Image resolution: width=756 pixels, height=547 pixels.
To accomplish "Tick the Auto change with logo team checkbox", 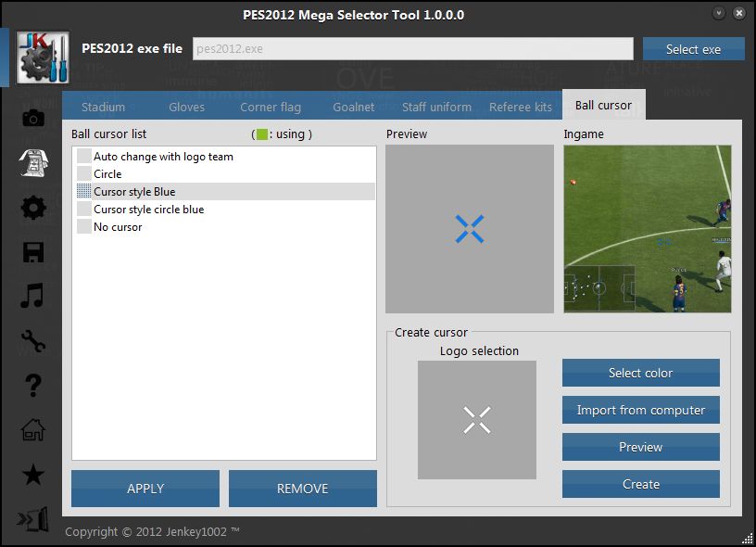I will 84,157.
